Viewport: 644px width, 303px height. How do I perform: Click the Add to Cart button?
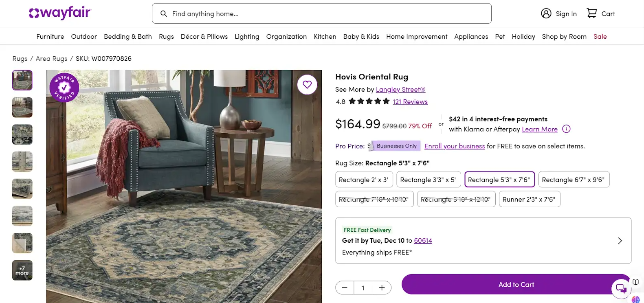point(516,284)
